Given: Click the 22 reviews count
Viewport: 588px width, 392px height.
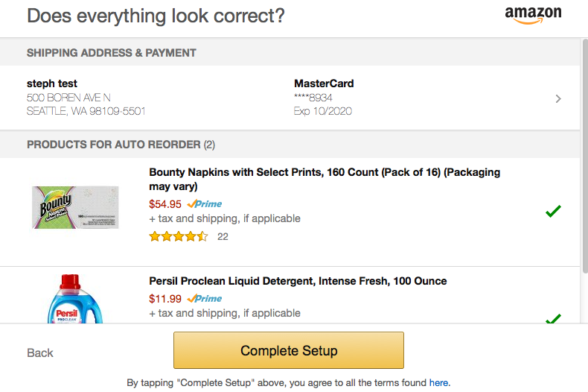Looking at the screenshot, I should pos(223,236).
